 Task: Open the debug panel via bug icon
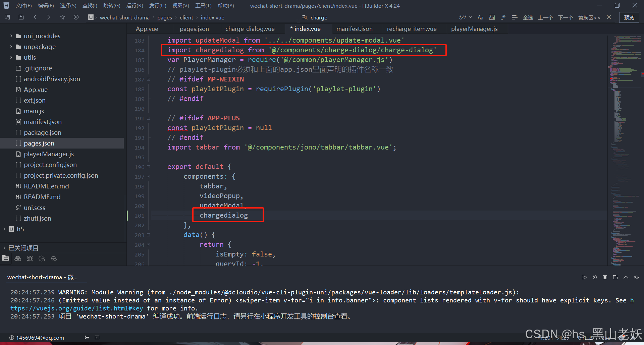coord(30,258)
